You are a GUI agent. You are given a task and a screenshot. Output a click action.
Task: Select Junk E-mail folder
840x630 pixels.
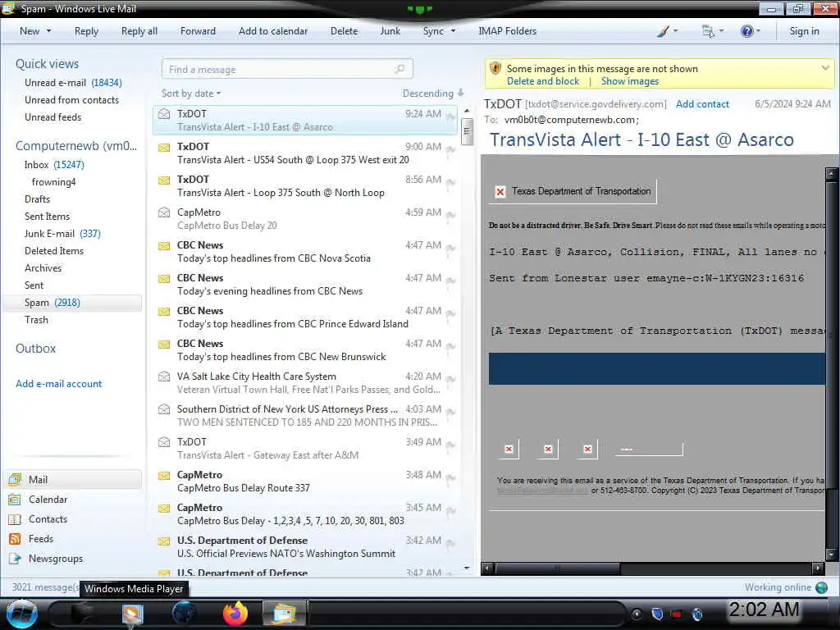(62, 234)
